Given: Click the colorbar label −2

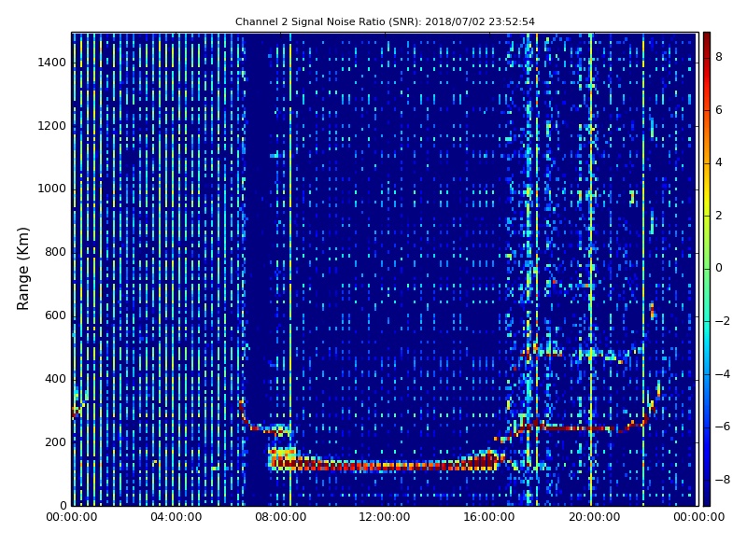Looking at the screenshot, I should click(723, 321).
